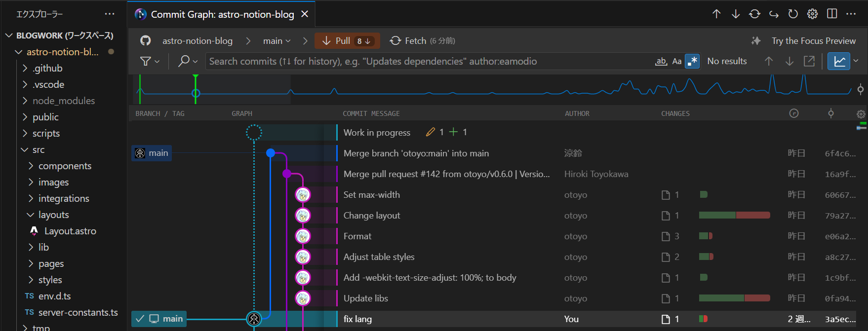Viewport: 868px width, 331px height.
Task: Switch to the Commit Graph: astro-notion-blog tab
Action: coord(222,14)
